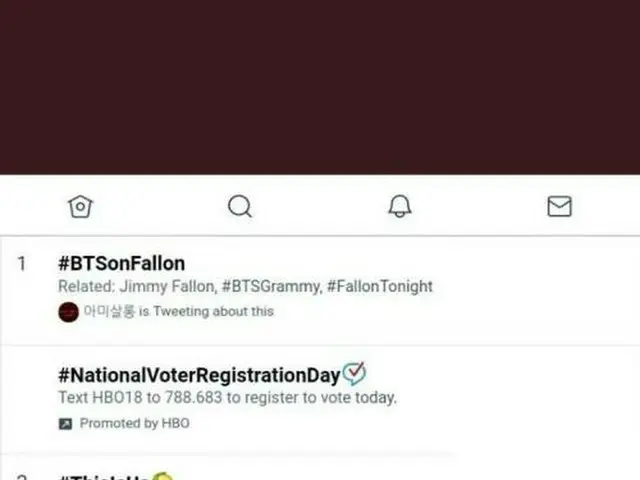The width and height of the screenshot is (640, 480).
Task: Open the Search magnifier icon
Action: click(240, 206)
